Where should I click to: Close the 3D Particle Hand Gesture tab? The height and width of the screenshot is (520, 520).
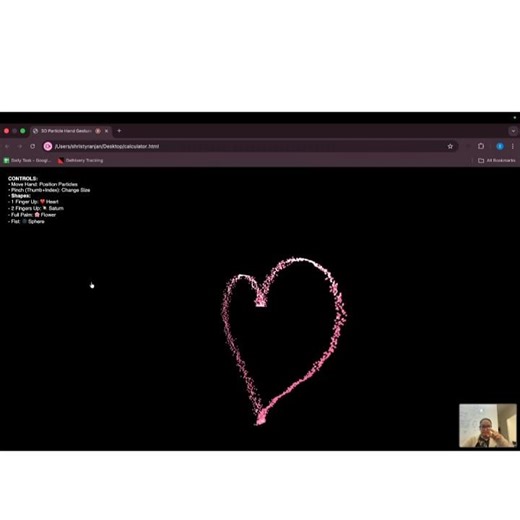tap(106, 131)
